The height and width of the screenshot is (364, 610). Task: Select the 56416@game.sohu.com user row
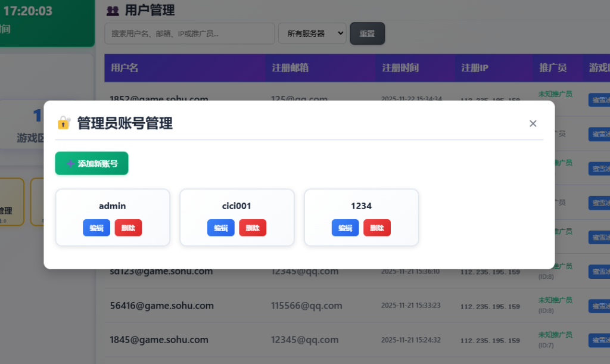tap(161, 306)
